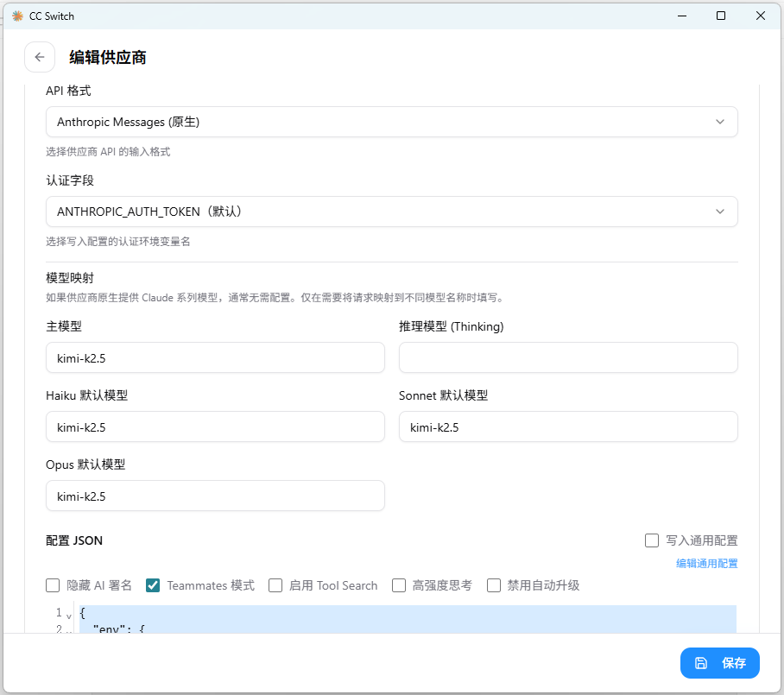Open the 编辑通用配置 link

click(706, 564)
